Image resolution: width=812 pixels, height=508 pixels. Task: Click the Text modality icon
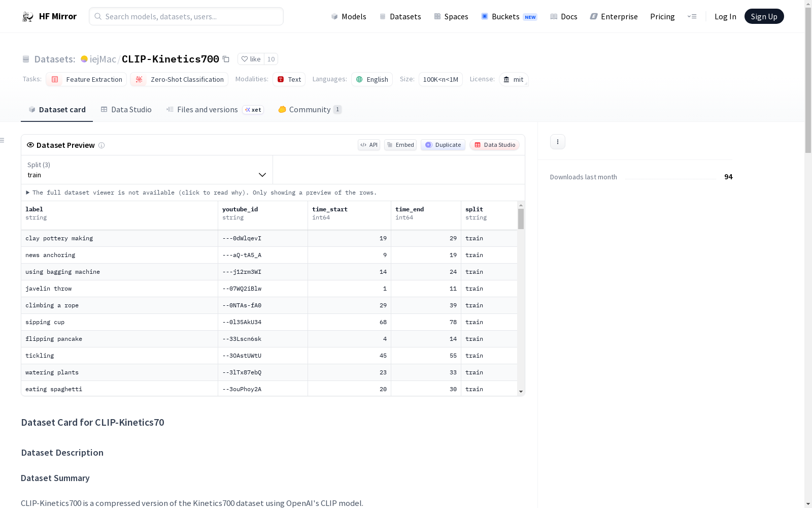click(x=281, y=79)
